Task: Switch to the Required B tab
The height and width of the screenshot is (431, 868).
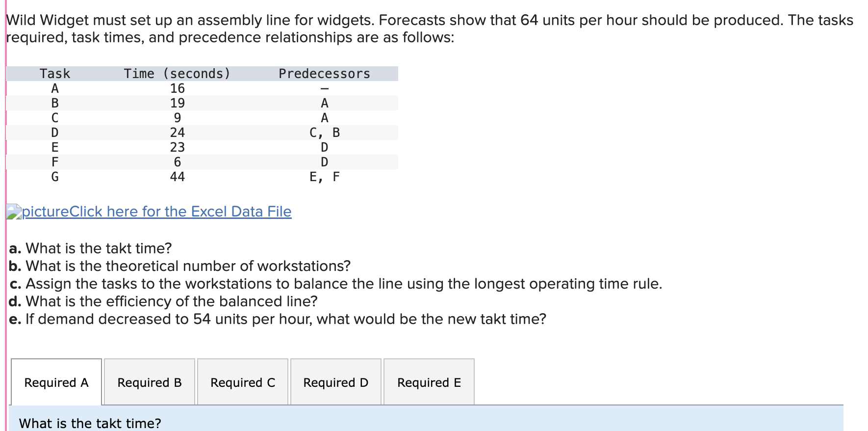Action: pos(149,382)
